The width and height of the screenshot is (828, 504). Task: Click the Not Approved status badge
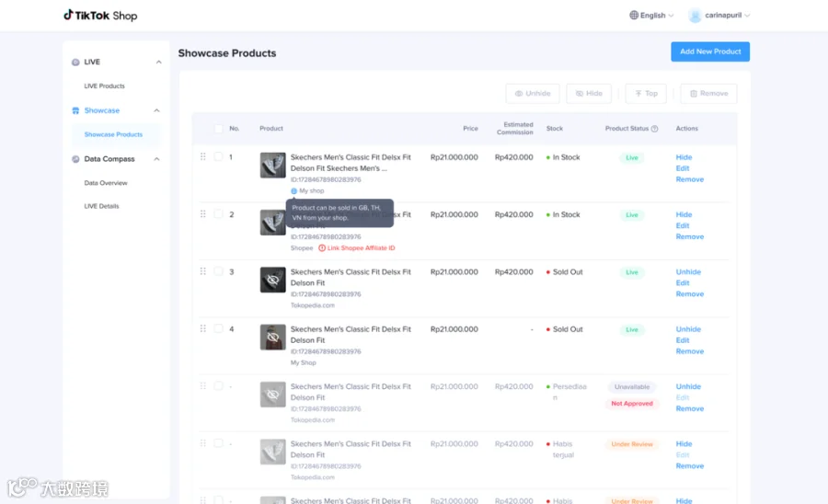click(x=631, y=404)
